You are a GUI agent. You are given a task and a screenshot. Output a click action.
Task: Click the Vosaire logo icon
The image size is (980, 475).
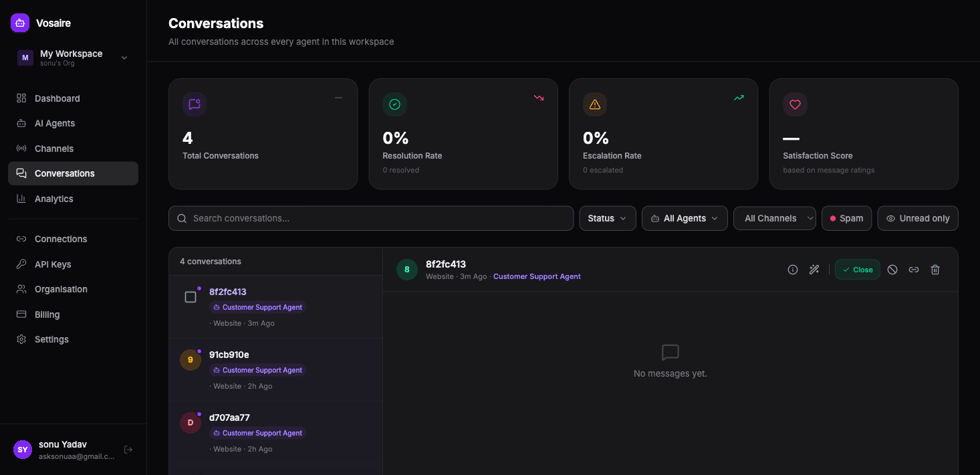pos(20,23)
